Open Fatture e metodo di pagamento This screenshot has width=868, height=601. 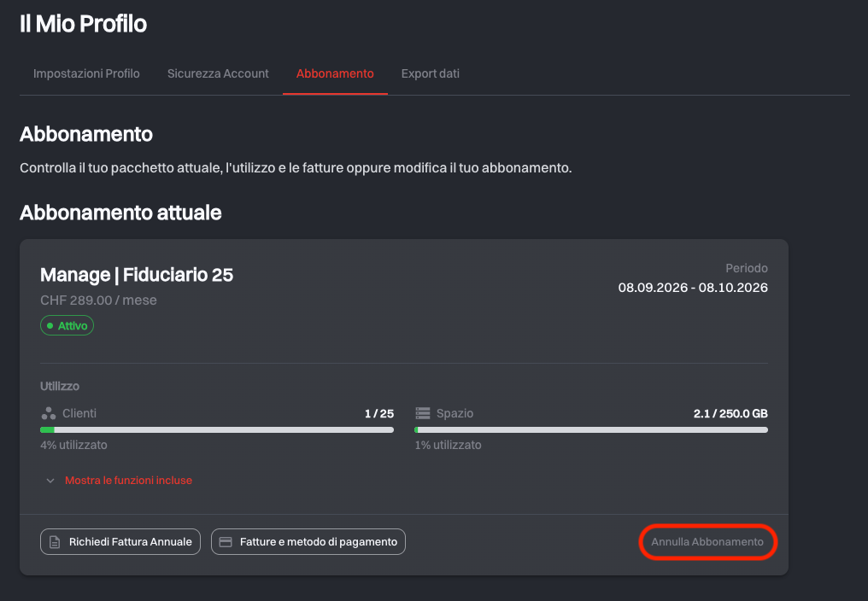tap(308, 542)
